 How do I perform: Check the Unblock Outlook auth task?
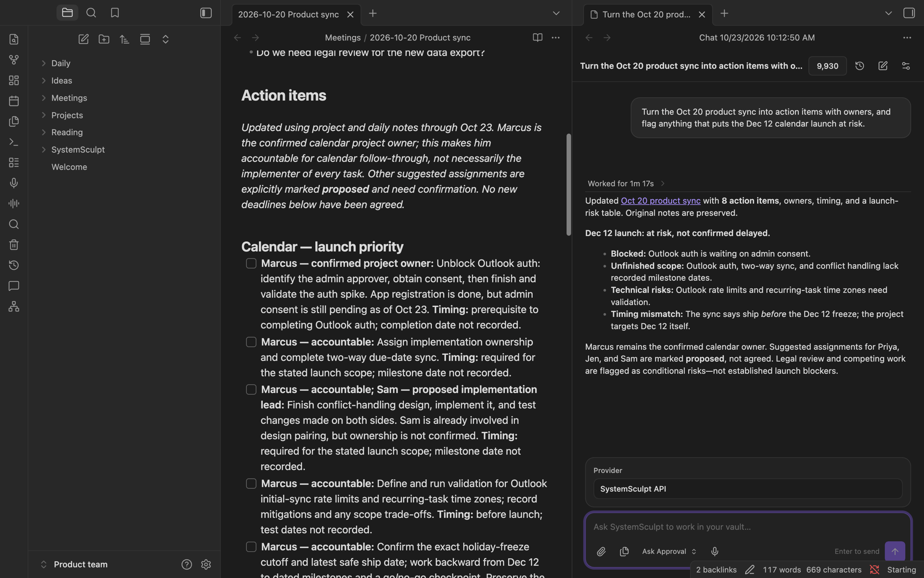pos(251,263)
